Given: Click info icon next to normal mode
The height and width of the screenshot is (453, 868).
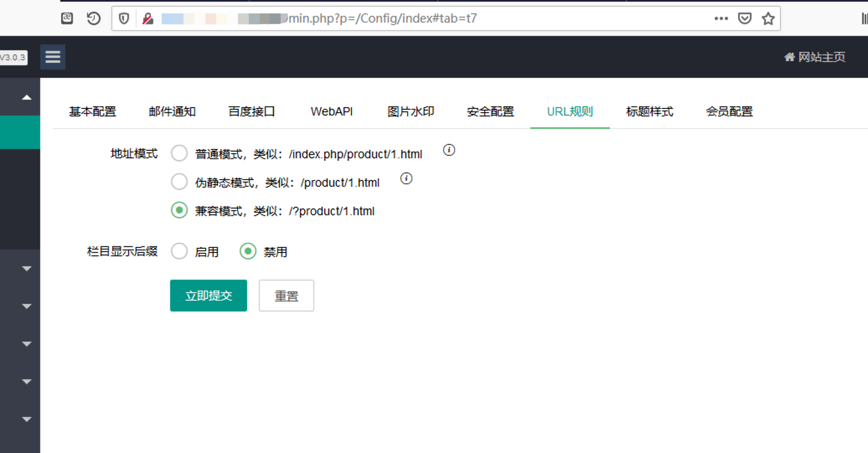Looking at the screenshot, I should tap(449, 150).
